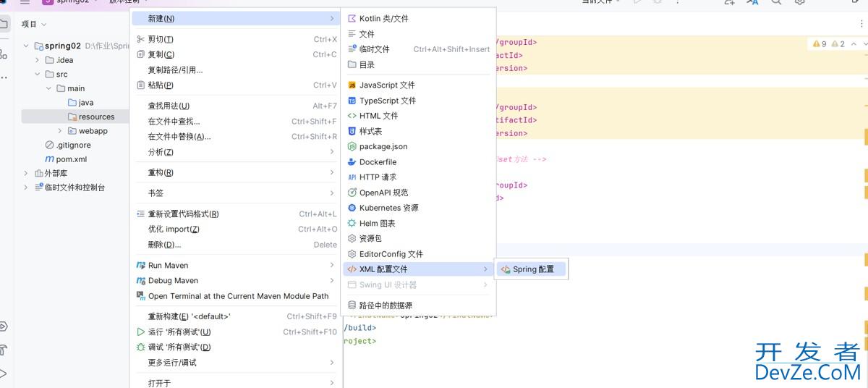Expand the webapp folder node
Viewport: 868px width, 388px height.
point(60,131)
